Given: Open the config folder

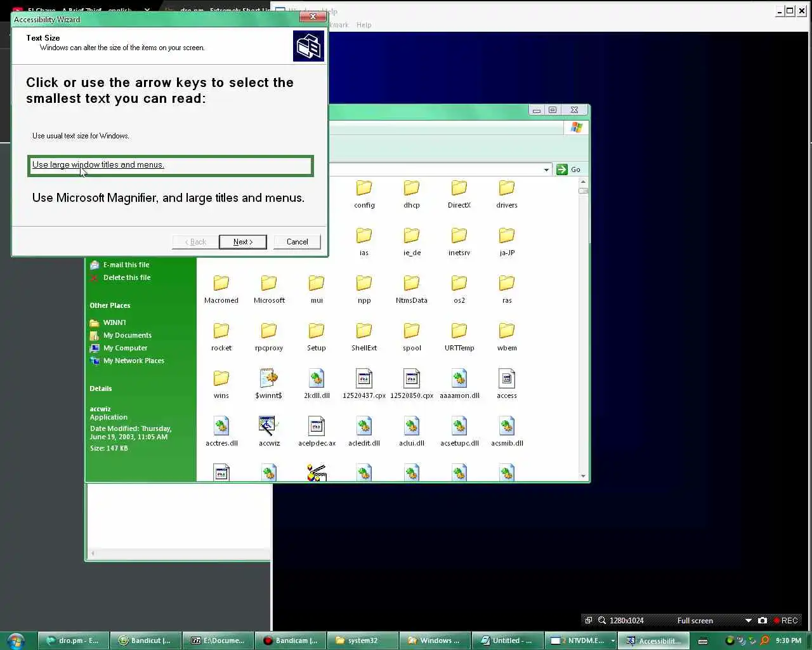Looking at the screenshot, I should (x=364, y=194).
